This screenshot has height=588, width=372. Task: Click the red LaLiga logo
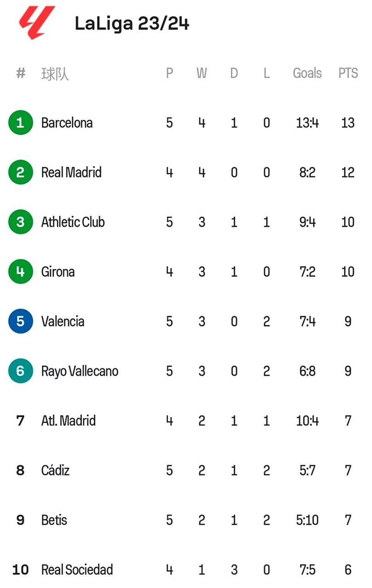[x=36, y=22]
